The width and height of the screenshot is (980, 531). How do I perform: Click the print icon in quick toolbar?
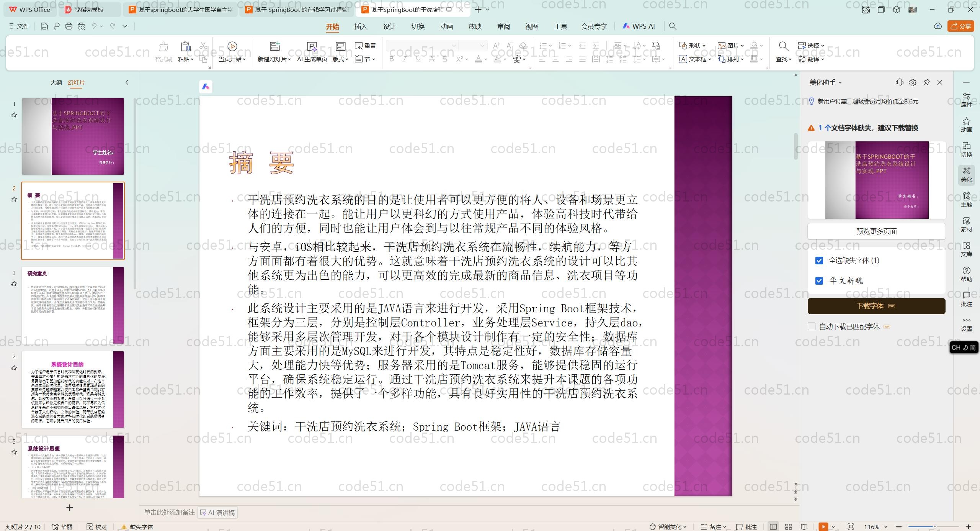69,26
